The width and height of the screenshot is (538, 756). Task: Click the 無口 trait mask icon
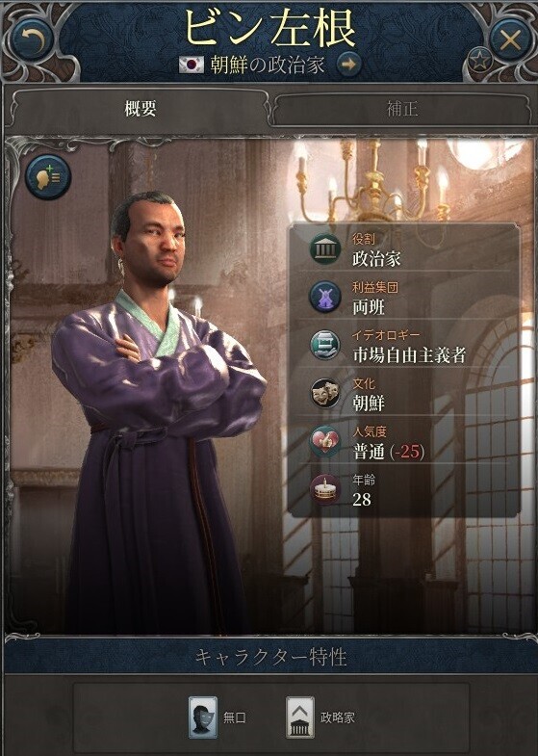point(203,717)
